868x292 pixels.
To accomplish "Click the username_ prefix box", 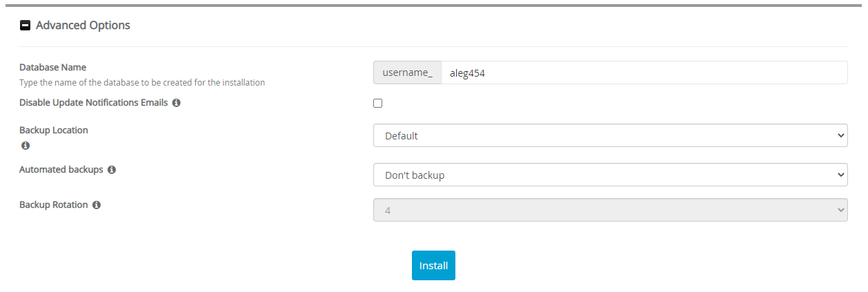I will (x=407, y=72).
